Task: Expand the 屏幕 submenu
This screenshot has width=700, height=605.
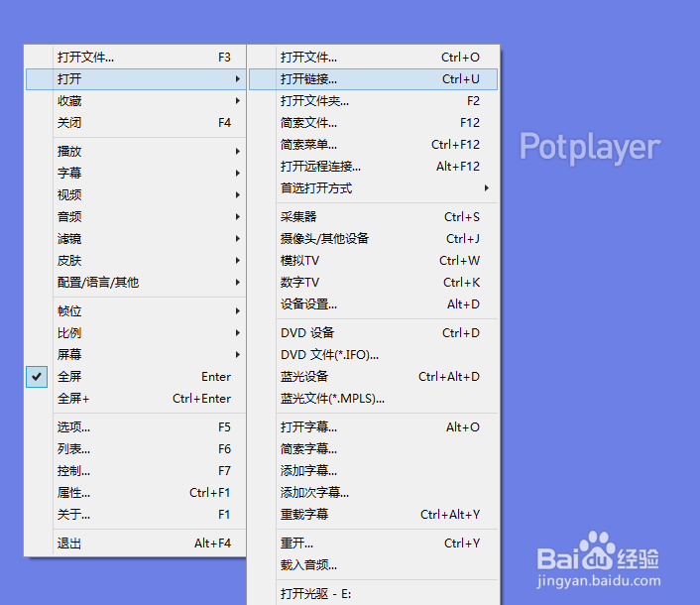Action: [136, 355]
